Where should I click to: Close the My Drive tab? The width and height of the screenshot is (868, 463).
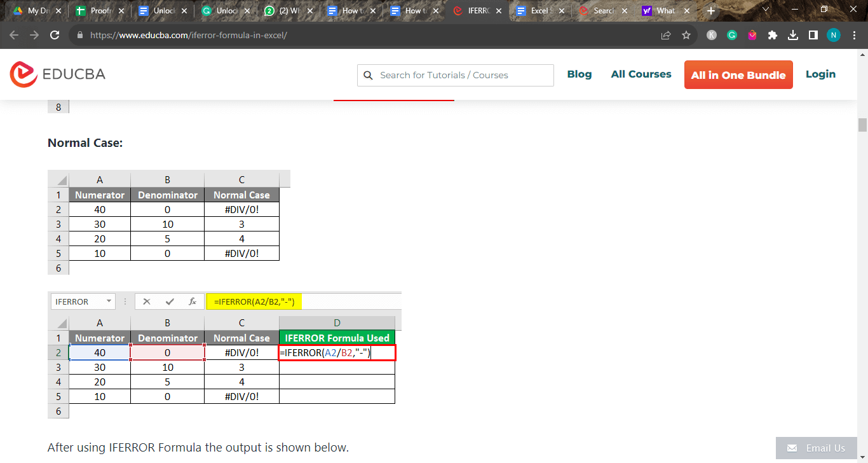[x=58, y=11]
